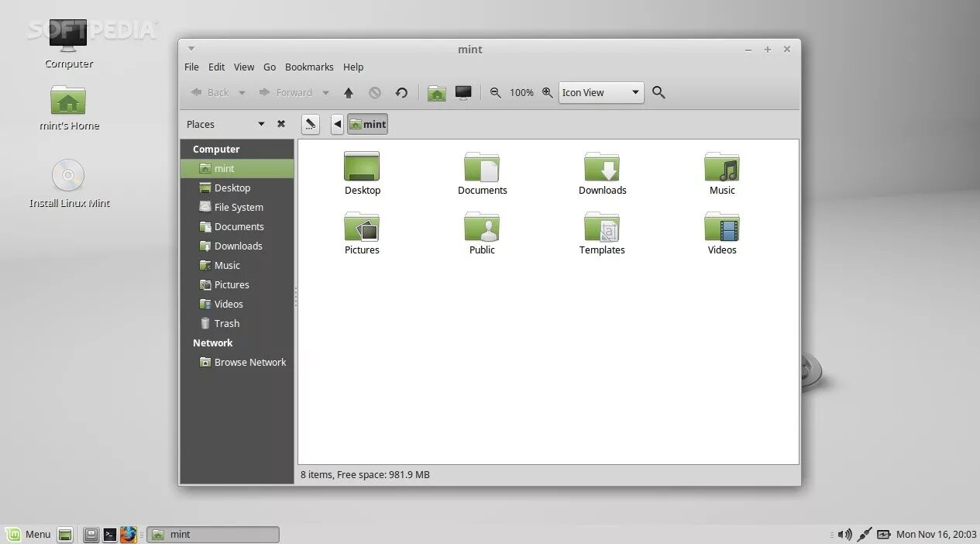Open the View menu
Viewport: 980px width, 544px height.
click(244, 67)
